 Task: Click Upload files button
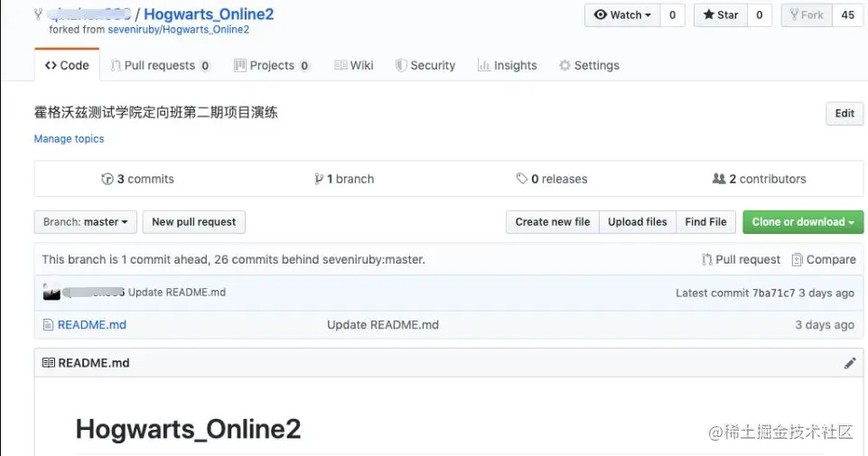coord(637,222)
